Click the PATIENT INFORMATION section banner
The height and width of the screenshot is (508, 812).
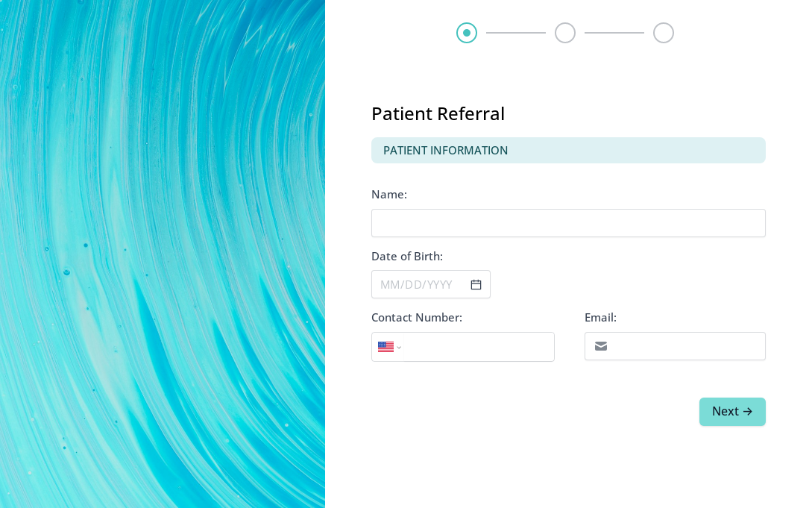(x=568, y=150)
